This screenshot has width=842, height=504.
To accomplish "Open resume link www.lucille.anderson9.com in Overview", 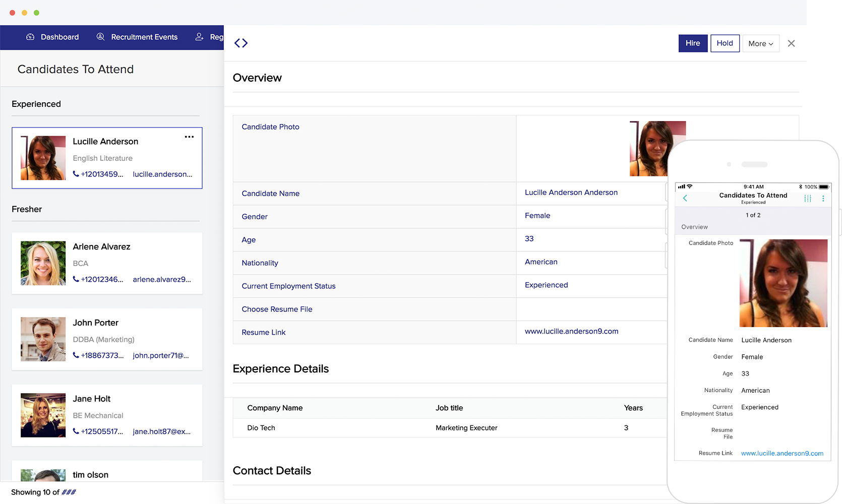I will click(572, 331).
